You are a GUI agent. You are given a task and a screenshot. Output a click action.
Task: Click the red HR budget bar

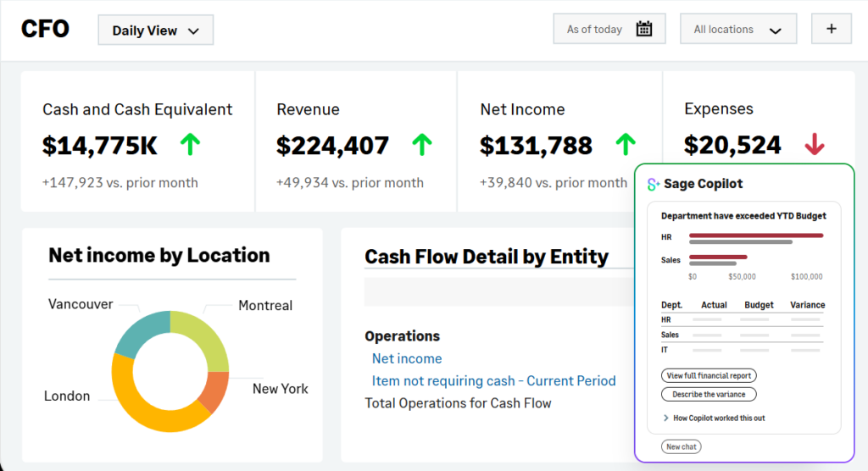click(x=755, y=235)
